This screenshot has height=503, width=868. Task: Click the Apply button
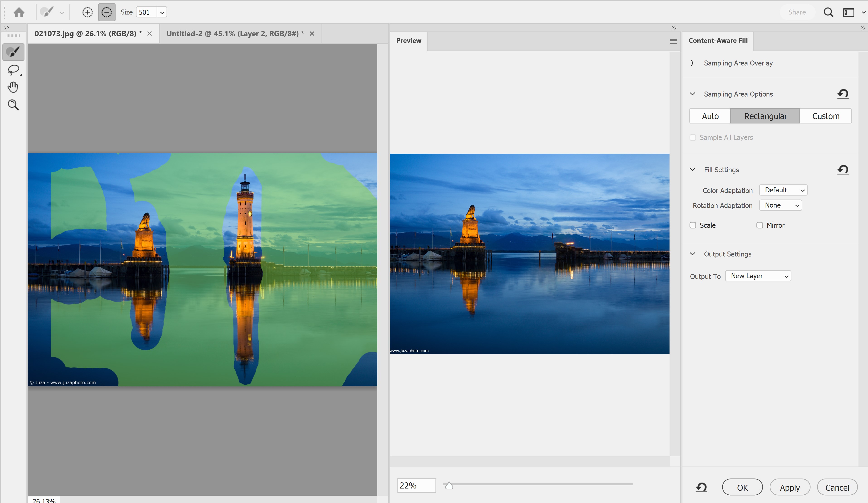[789, 488]
